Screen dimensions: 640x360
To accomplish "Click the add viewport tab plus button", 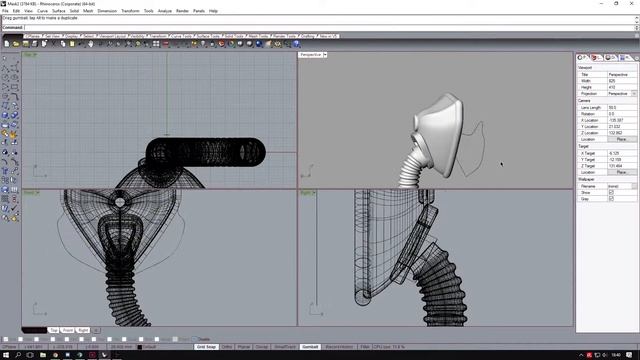I will pos(96,330).
